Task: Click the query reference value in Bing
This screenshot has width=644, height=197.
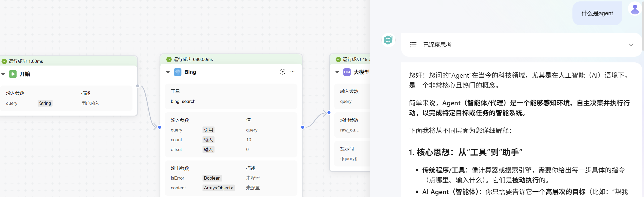Action: pyautogui.click(x=252, y=130)
